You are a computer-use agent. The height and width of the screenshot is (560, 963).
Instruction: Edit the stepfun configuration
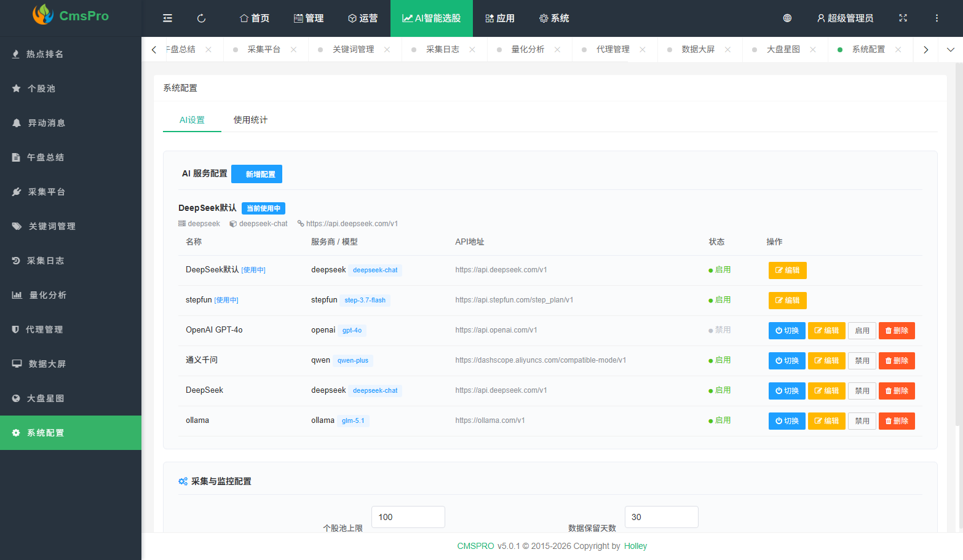click(x=787, y=301)
